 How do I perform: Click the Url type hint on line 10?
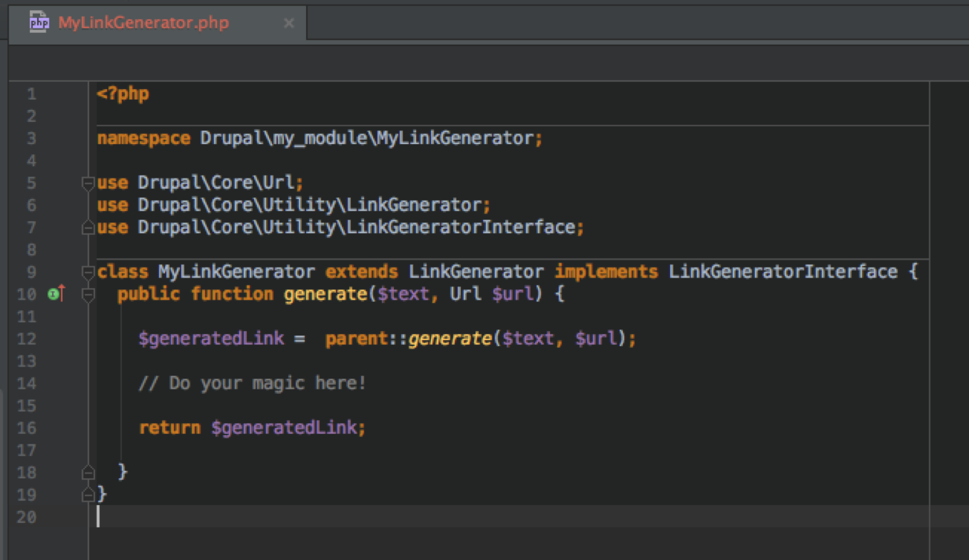coord(466,294)
